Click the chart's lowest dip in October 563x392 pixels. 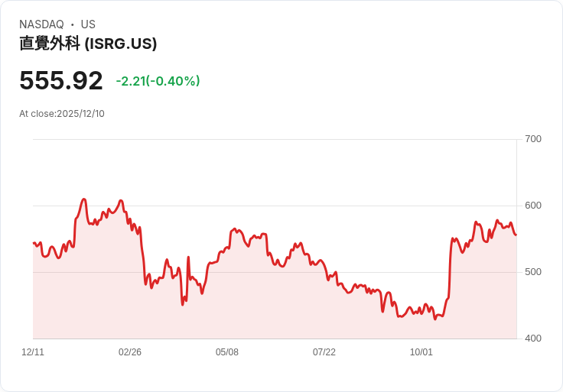(435, 319)
